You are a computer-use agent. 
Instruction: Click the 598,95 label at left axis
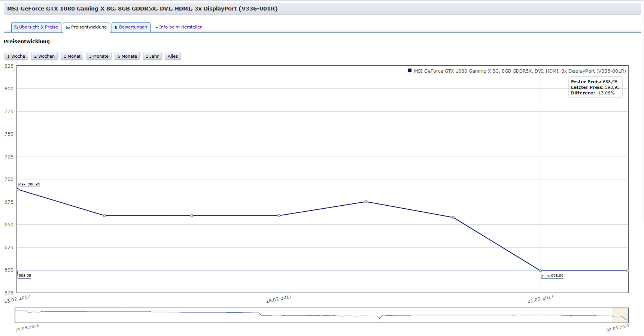click(25, 276)
